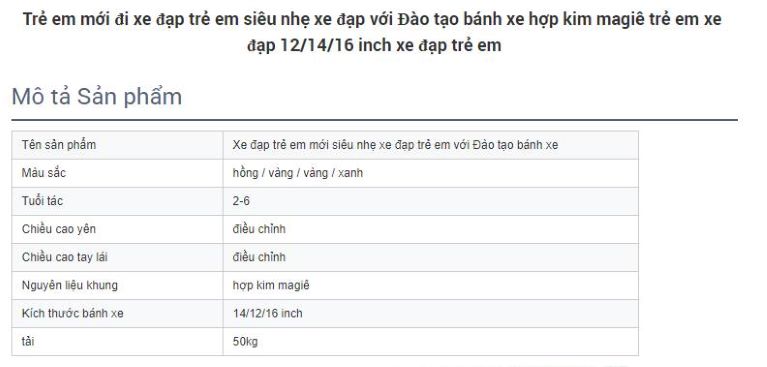Select the 'Màu sắc' row label
The height and width of the screenshot is (367, 767).
coord(44,173)
